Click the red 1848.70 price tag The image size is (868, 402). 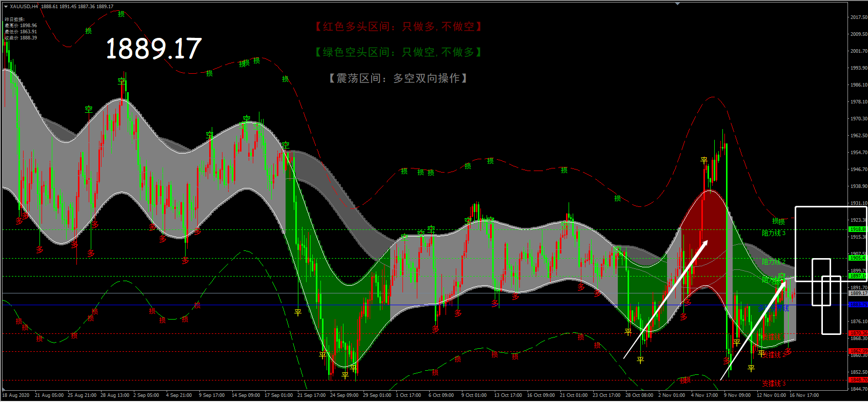pos(858,380)
